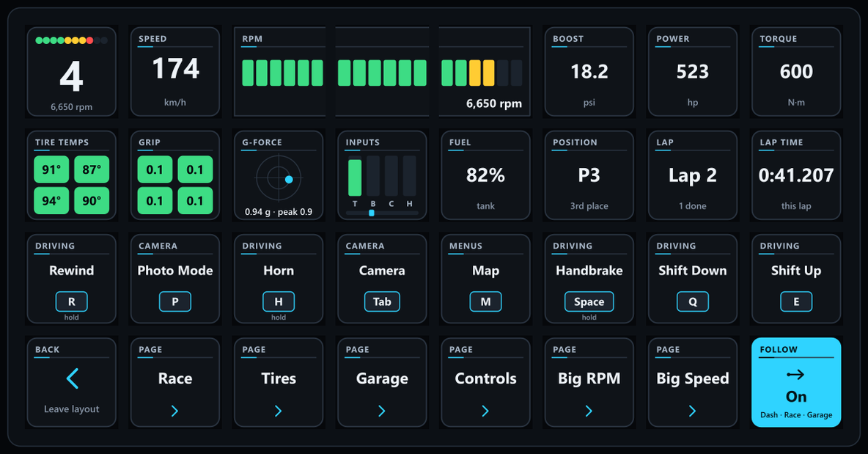Show the Big Speed page

point(693,383)
